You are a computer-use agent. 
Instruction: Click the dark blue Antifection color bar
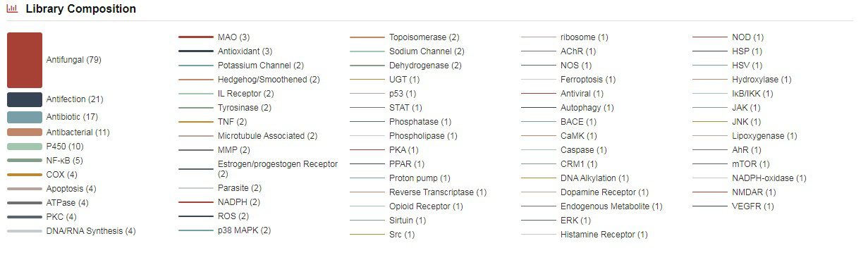(25, 99)
